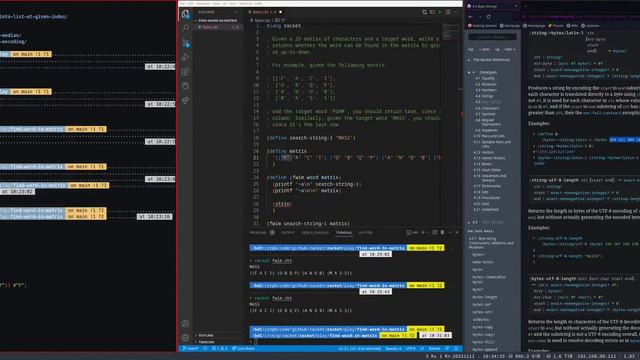Viewport: 640px width, 360px height.
Task: Open the editor More Actions ellipsis
Action: 456,12
